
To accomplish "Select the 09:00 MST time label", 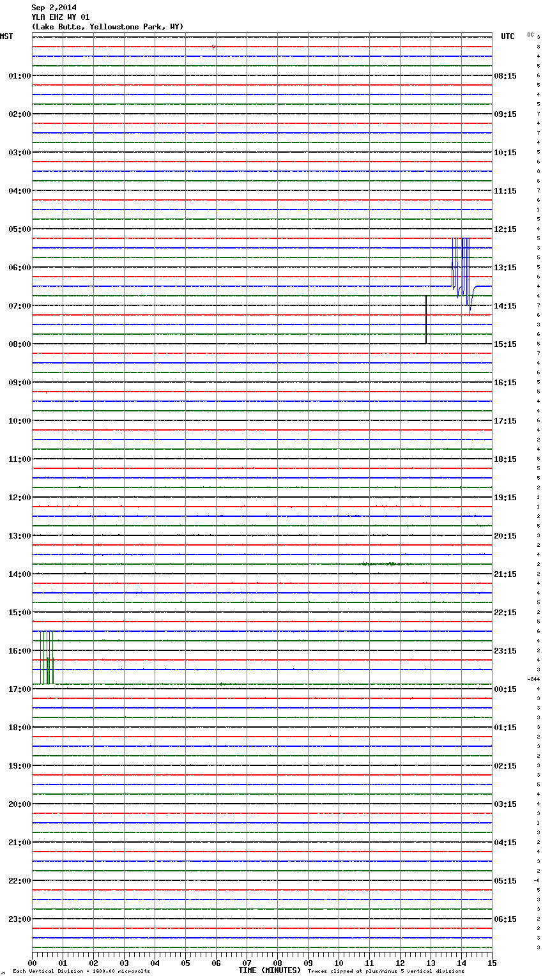I will coord(20,383).
